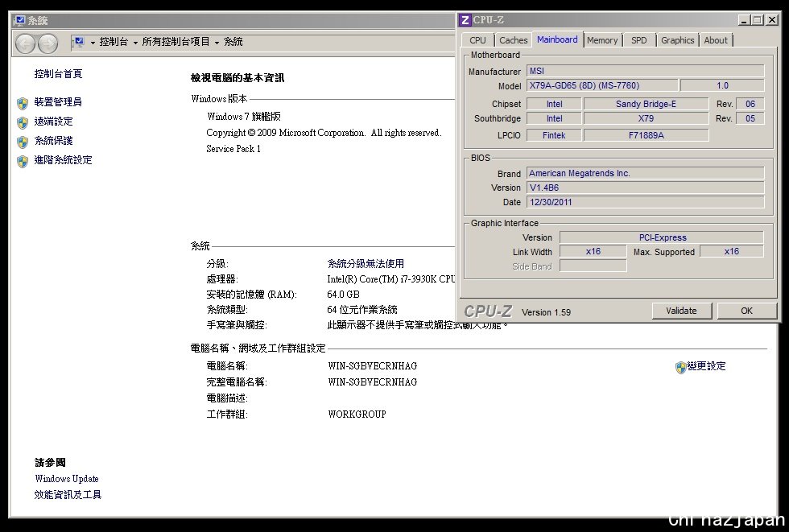The height and width of the screenshot is (532, 789).
Task: Click 控制台 breadcrumb in address bar
Action: click(114, 42)
